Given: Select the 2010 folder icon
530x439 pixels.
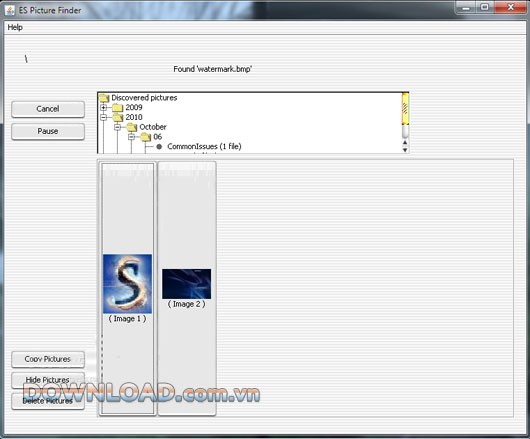Looking at the screenshot, I should click(118, 117).
